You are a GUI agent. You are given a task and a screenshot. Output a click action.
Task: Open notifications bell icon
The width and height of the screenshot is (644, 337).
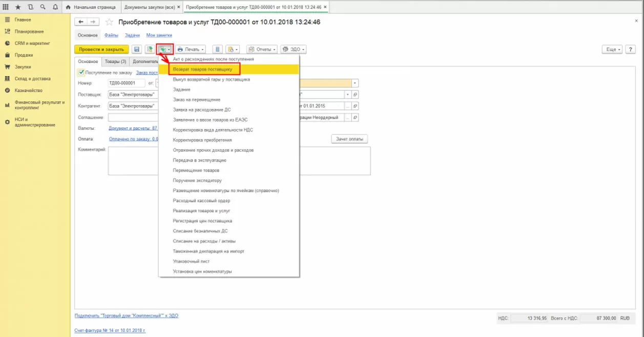[55, 7]
